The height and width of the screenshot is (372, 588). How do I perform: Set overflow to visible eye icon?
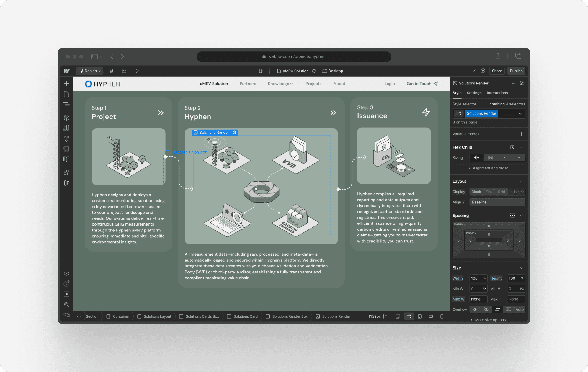(x=475, y=309)
